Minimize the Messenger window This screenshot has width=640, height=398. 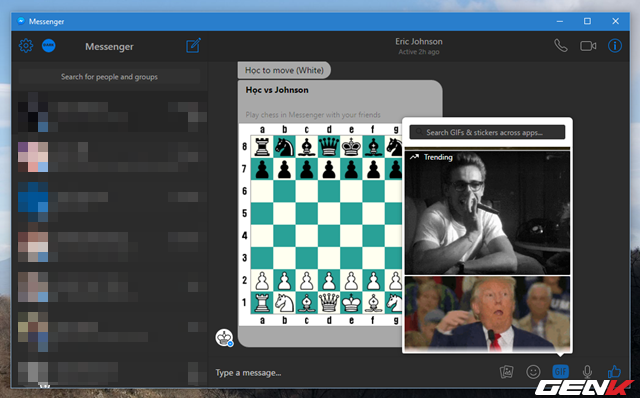tap(560, 21)
